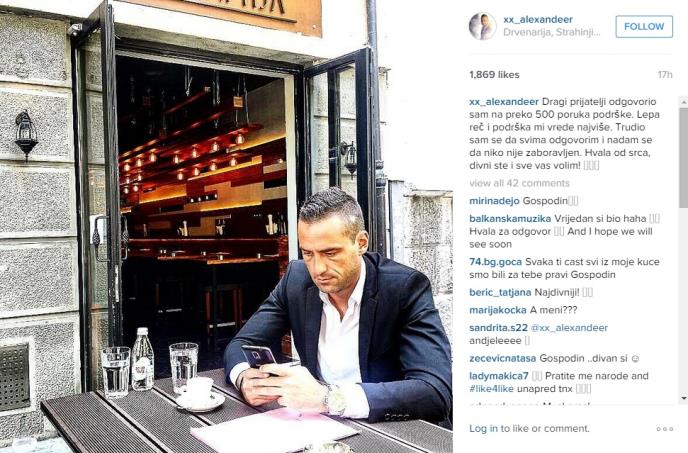Visit 74.bg.goca profile
This screenshot has height=453, width=688.
pyautogui.click(x=495, y=262)
